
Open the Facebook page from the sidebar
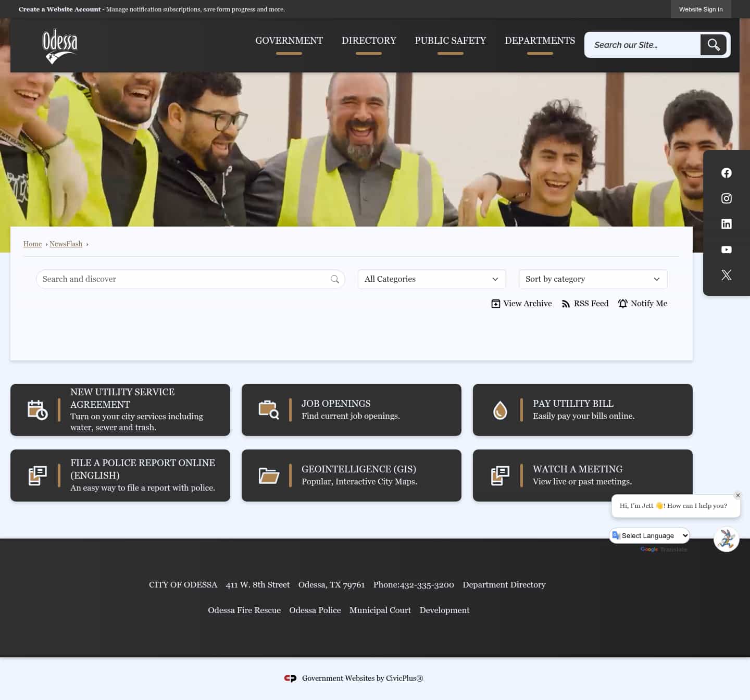coord(726,172)
